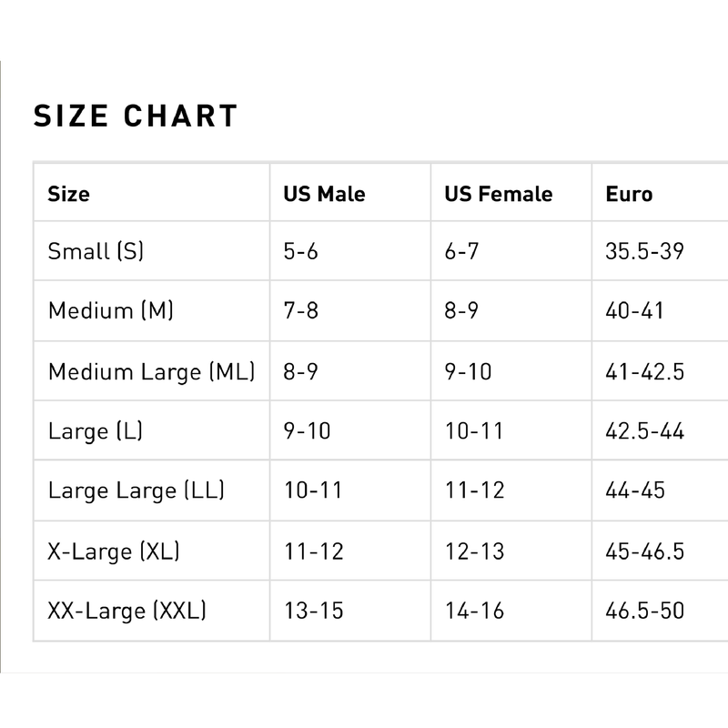The height and width of the screenshot is (728, 728).
Task: Select the Size column header
Action: tap(69, 194)
